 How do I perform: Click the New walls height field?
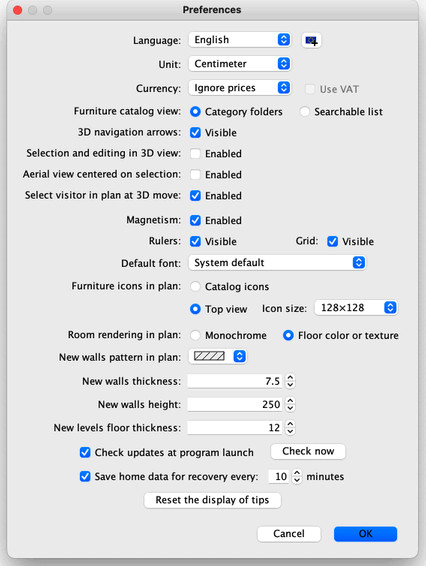pyautogui.click(x=235, y=404)
